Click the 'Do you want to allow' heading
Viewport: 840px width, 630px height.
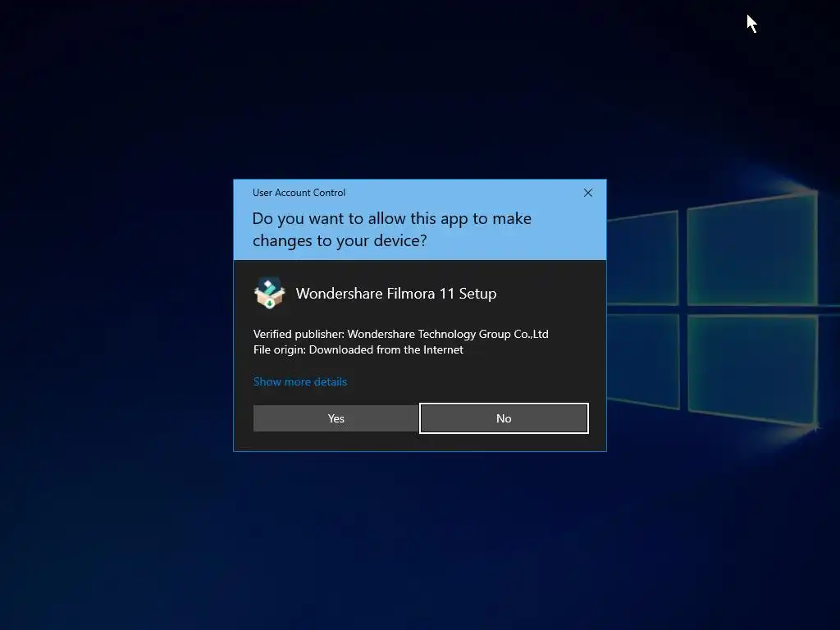pyautogui.click(x=391, y=230)
